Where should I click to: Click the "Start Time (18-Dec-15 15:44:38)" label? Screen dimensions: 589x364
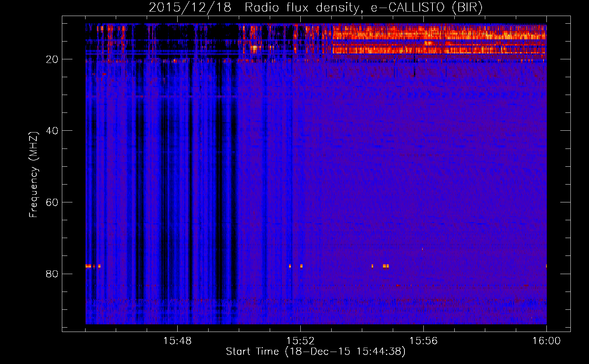316,352
